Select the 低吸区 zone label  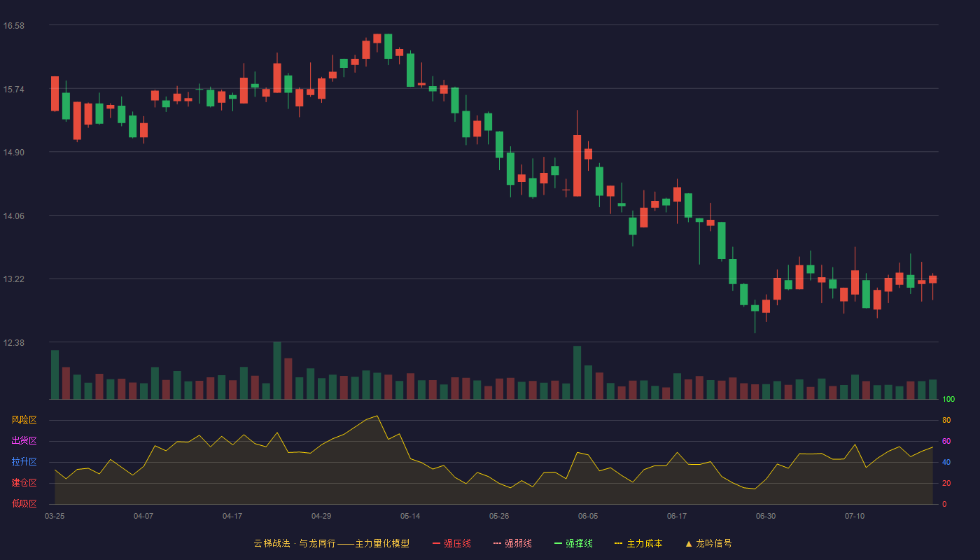coord(24,504)
